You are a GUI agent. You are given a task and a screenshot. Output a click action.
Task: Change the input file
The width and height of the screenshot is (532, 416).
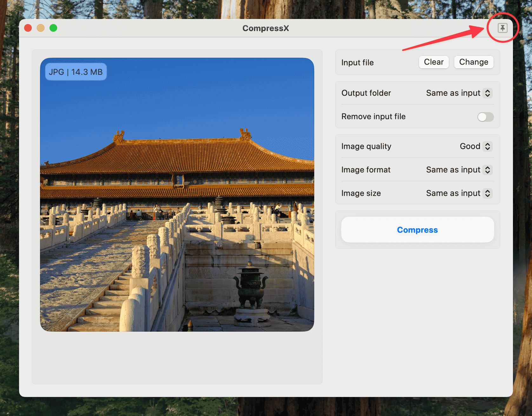tap(474, 62)
